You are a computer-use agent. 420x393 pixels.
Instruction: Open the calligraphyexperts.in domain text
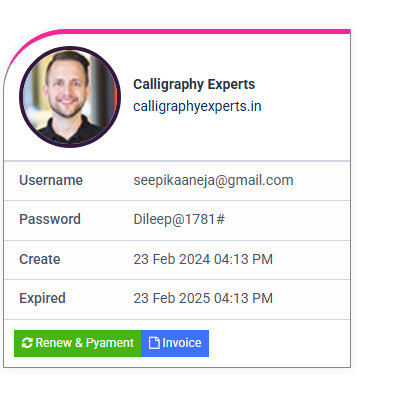[x=197, y=106]
